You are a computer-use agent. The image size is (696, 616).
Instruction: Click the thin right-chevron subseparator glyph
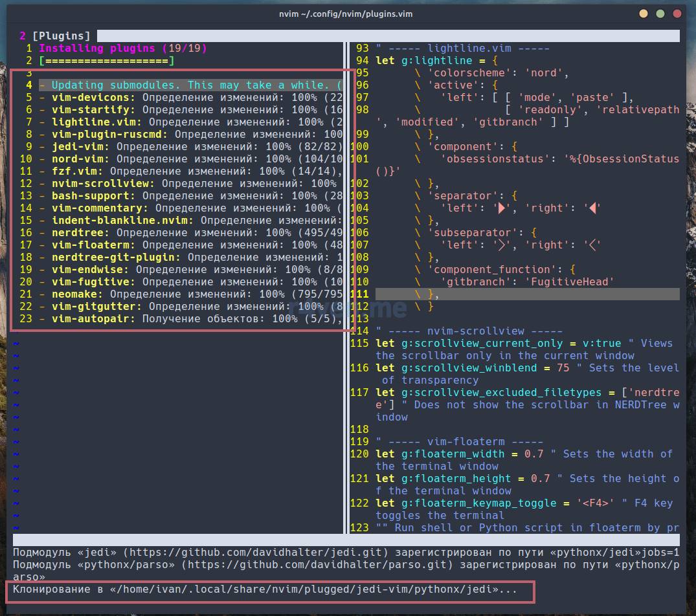click(500, 245)
